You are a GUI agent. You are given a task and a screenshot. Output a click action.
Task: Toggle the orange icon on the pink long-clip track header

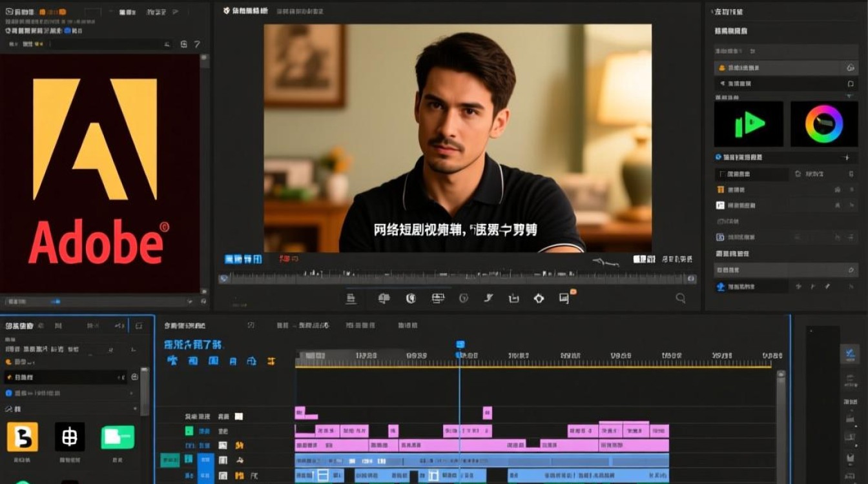[239, 446]
